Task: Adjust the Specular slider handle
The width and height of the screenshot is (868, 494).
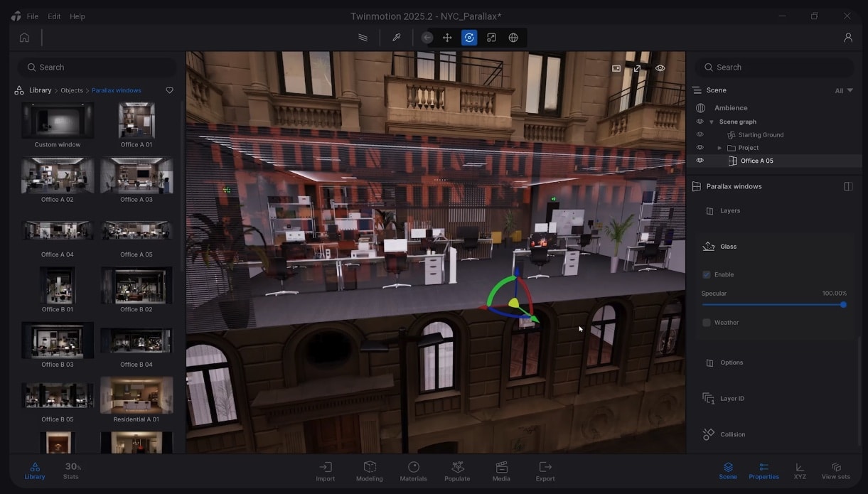Action: point(843,305)
